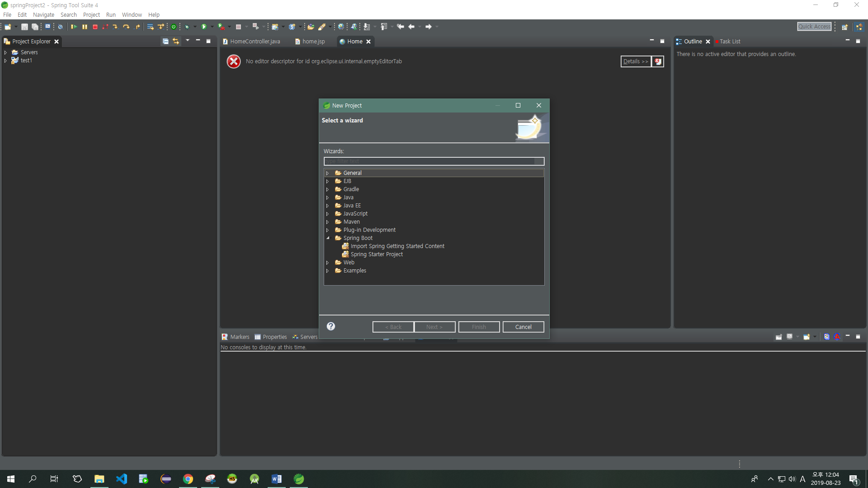Click the Details >> button
868x488 pixels.
click(x=635, y=61)
